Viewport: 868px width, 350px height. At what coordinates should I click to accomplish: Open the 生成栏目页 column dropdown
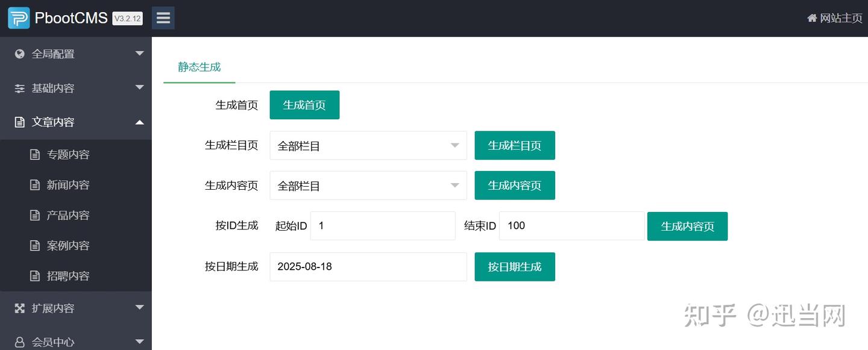368,145
